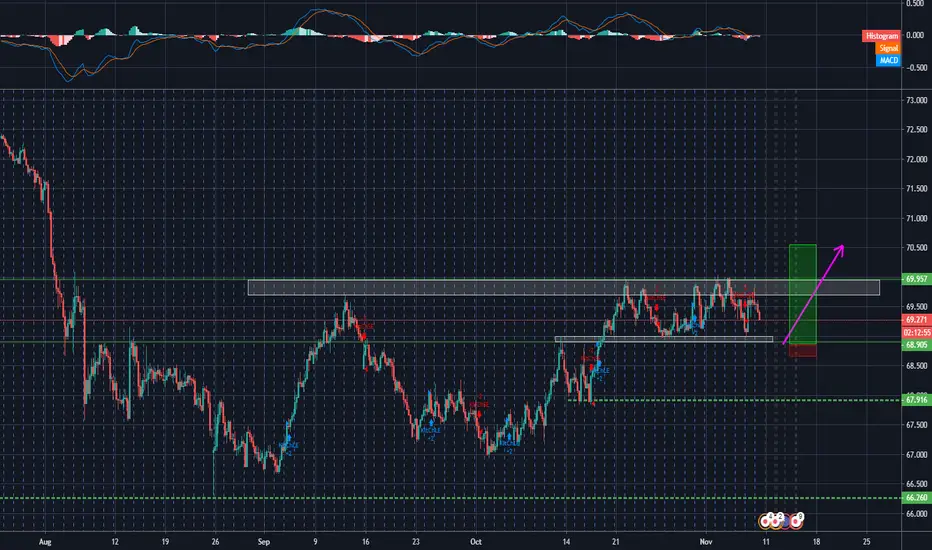The width and height of the screenshot is (932, 550).
Task: Select the narrow white support rectangle near 69.000
Action: pos(664,339)
